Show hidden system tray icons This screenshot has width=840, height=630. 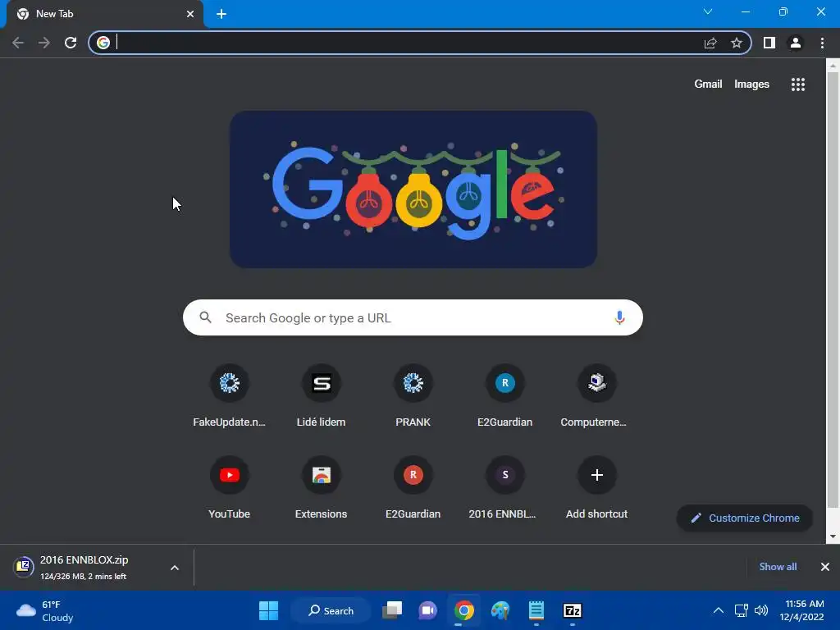pyautogui.click(x=719, y=610)
